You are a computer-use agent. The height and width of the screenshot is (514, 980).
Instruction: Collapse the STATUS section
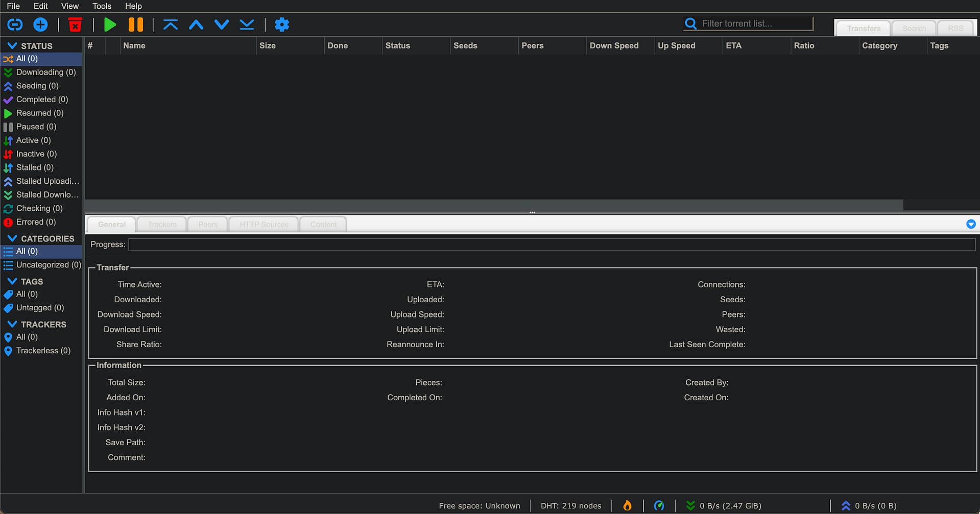[x=12, y=46]
